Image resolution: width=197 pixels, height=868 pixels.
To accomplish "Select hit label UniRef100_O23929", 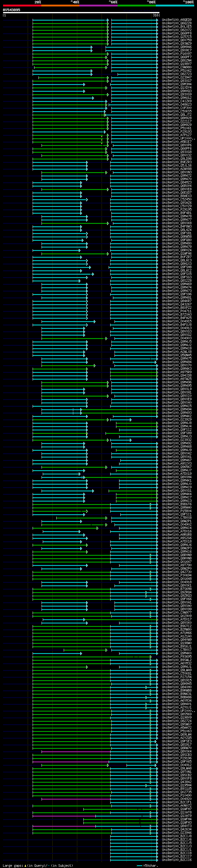I will (x=177, y=419).
